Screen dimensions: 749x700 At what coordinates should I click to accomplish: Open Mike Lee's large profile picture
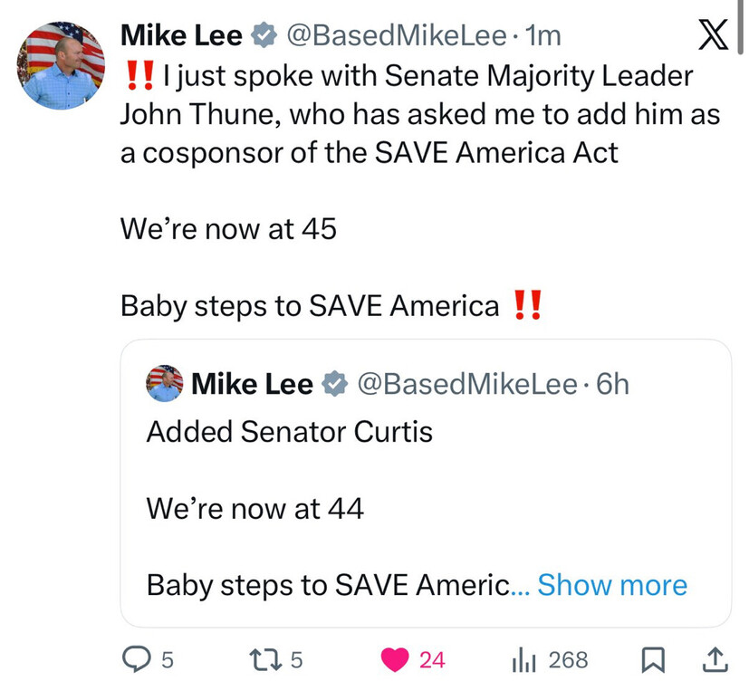pyautogui.click(x=61, y=65)
